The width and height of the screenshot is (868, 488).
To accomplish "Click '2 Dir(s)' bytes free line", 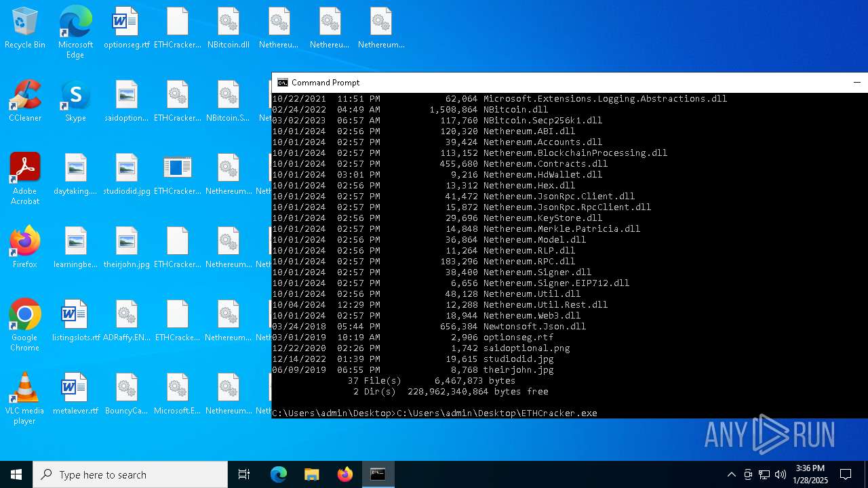I will pyautogui.click(x=450, y=392).
